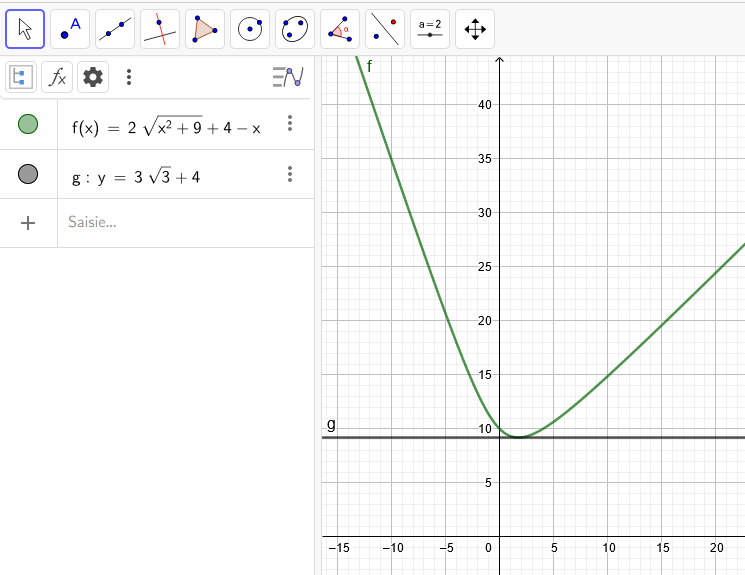The width and height of the screenshot is (745, 575).
Task: Switch to the function table fx tab
Action: (x=57, y=77)
